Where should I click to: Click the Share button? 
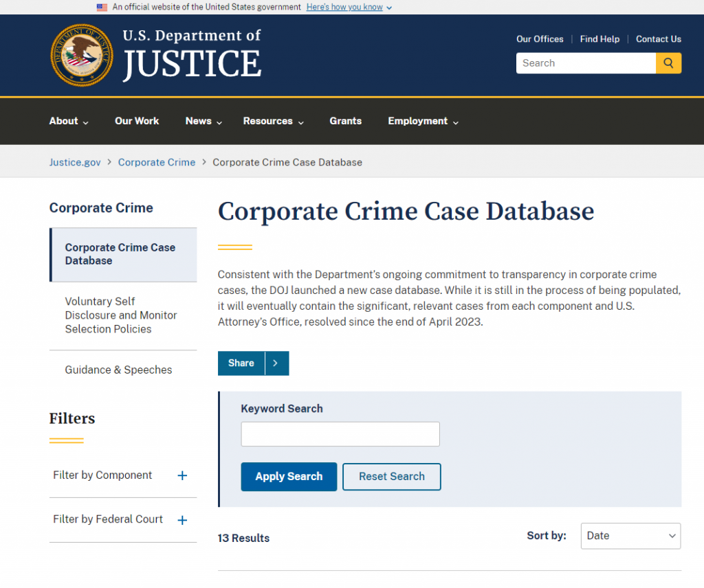(x=241, y=363)
